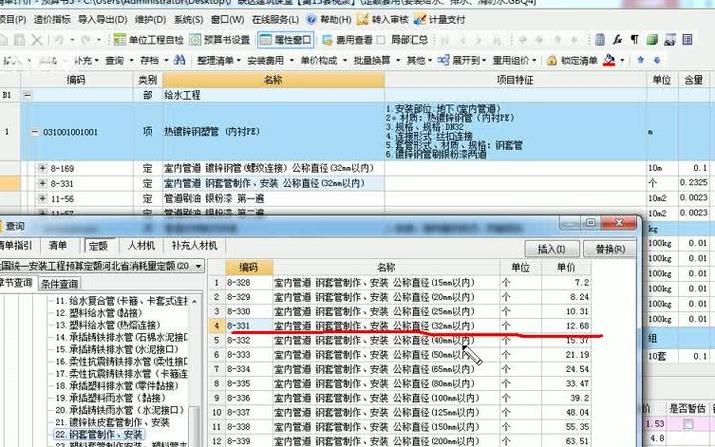Click the image window toolbar icon
The height and width of the screenshot is (447, 715).
pyautogui.click(x=669, y=40)
